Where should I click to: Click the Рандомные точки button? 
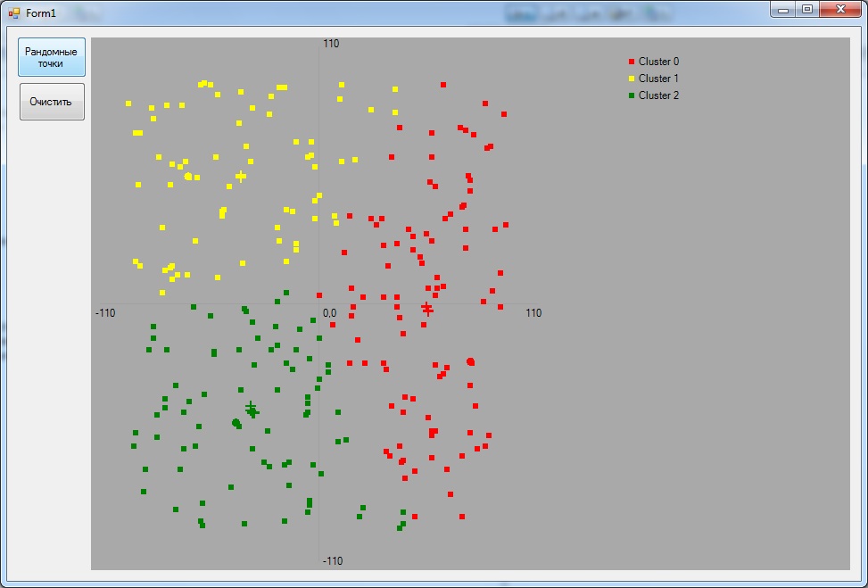pyautogui.click(x=52, y=57)
